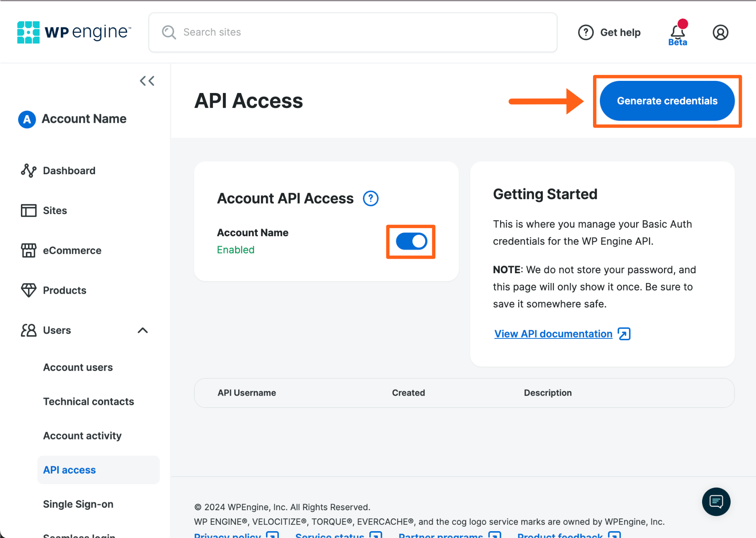Open Account activity from sidebar
The height and width of the screenshot is (538, 756).
(82, 435)
